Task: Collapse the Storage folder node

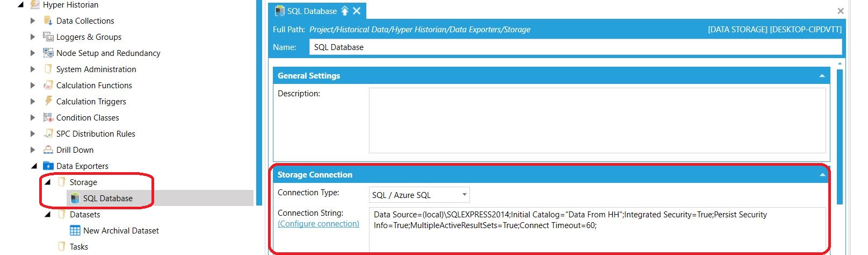Action: click(47, 182)
